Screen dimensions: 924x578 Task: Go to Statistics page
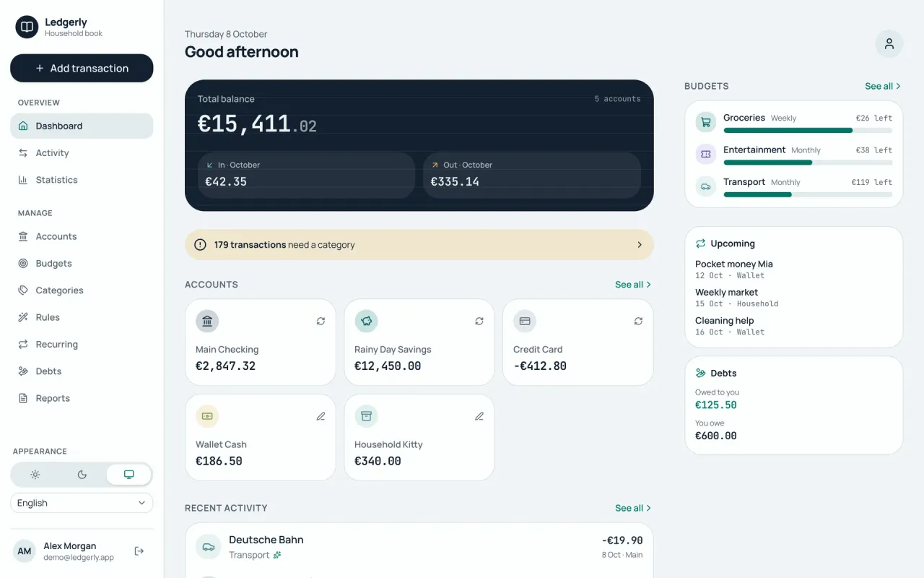[x=82, y=180]
